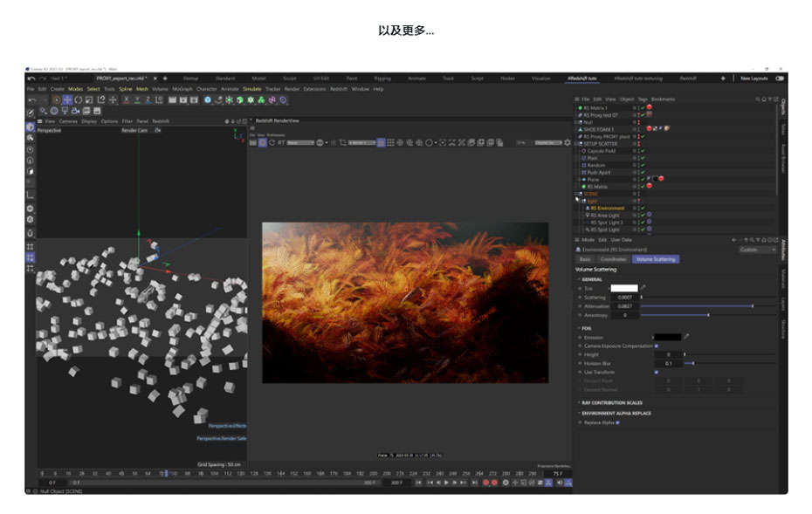Screen dimensions: 812x514
Task: Toggle the Y axis lock icon
Action: click(137, 99)
